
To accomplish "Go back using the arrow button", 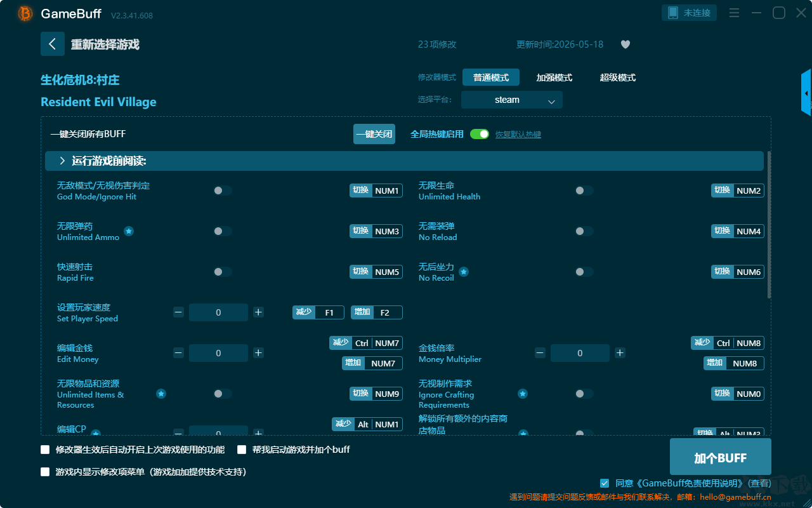I will tap(53, 44).
